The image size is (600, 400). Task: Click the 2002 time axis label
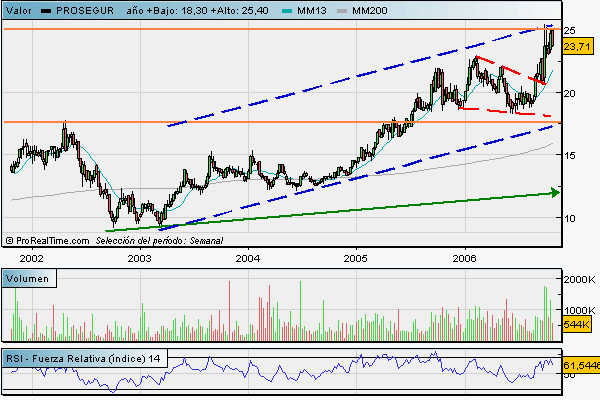click(32, 258)
